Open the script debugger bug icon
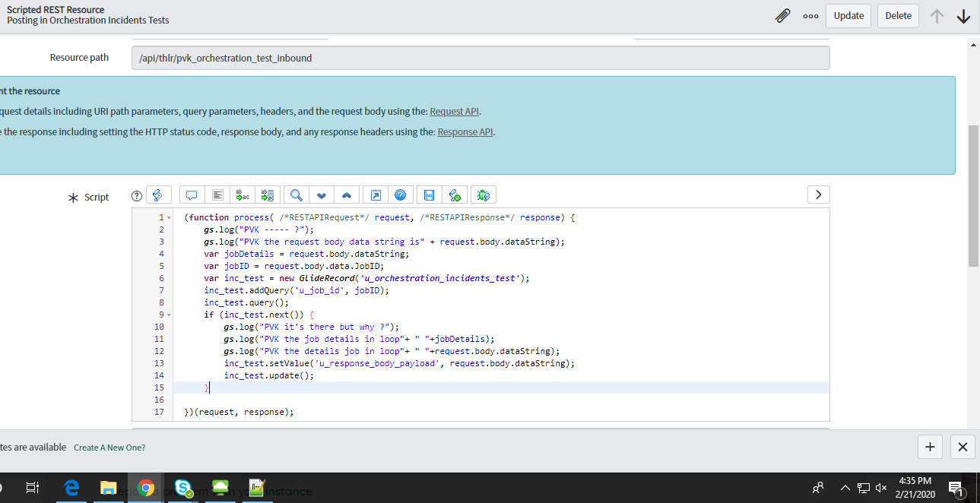The image size is (980, 503). (x=483, y=195)
